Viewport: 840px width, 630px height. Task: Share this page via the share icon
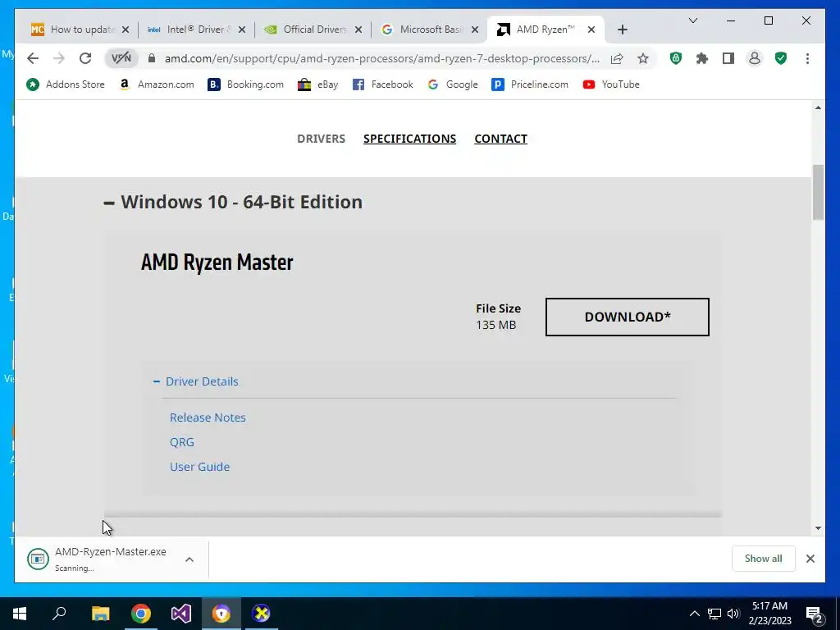coord(617,58)
